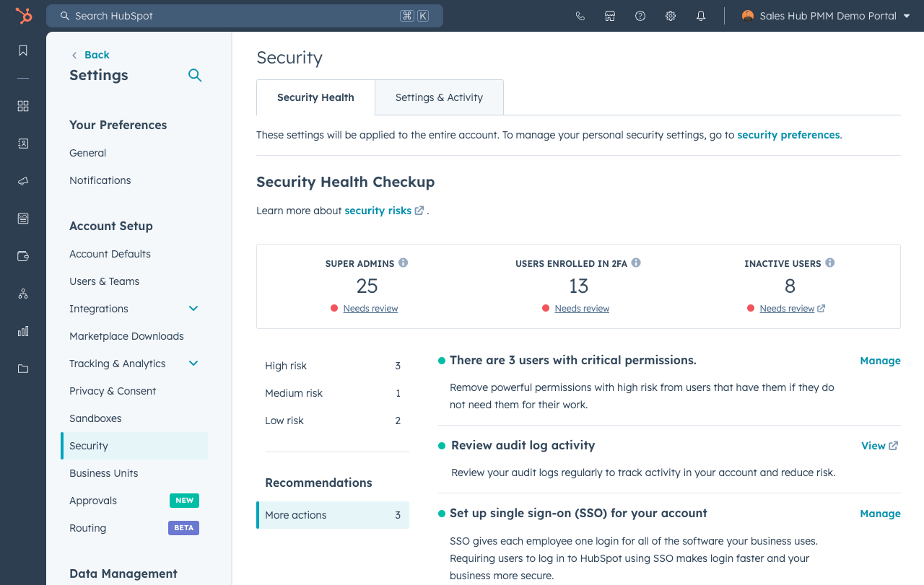Screen dimensions: 924x585
Task: Open the Sales Hub PMM Demo Portal dropdown
Action: pyautogui.click(x=826, y=16)
